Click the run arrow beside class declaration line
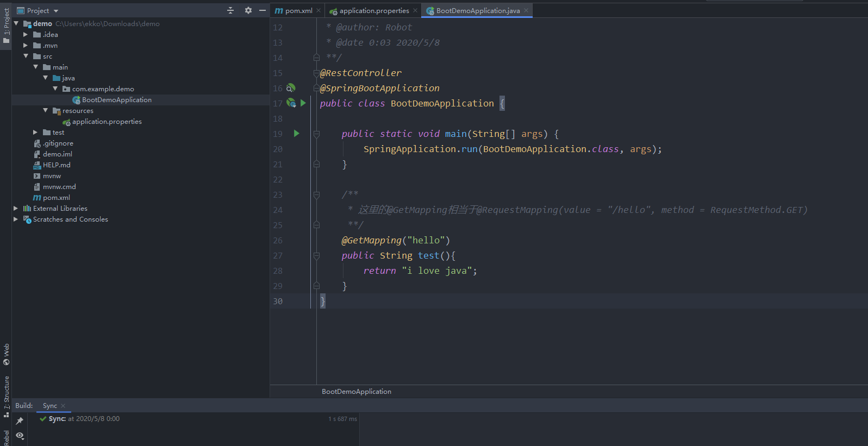Screen dimensions: 868x446 (303, 103)
